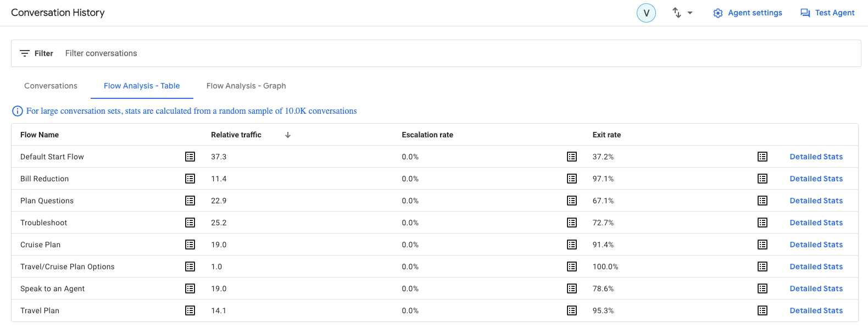Click the Filter conversations input field
868x333 pixels.
point(101,53)
